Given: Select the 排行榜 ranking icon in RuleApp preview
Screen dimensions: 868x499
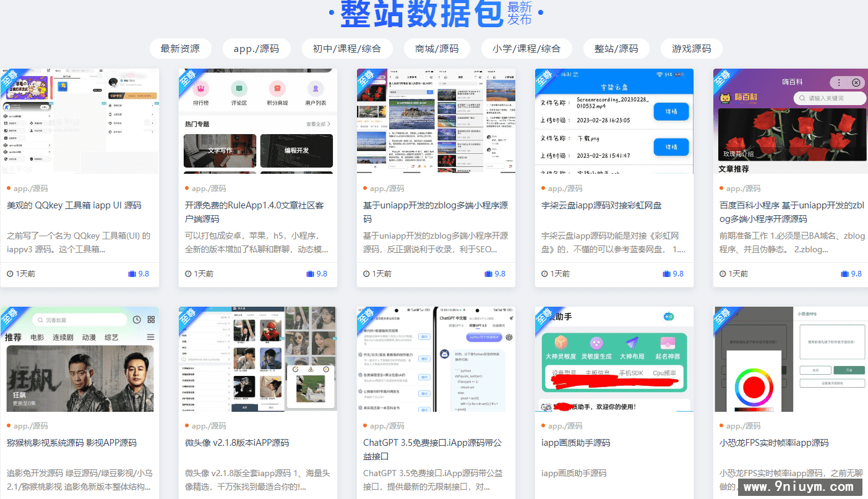Looking at the screenshot, I should pos(200,89).
